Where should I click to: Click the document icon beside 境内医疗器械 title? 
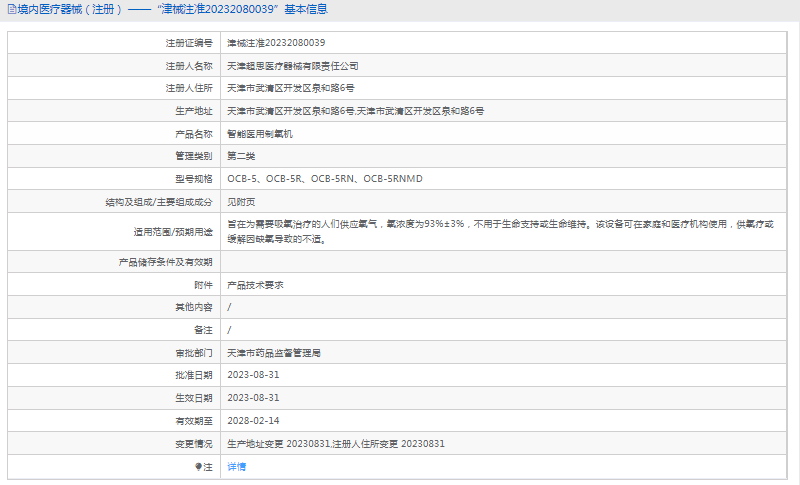(12, 9)
